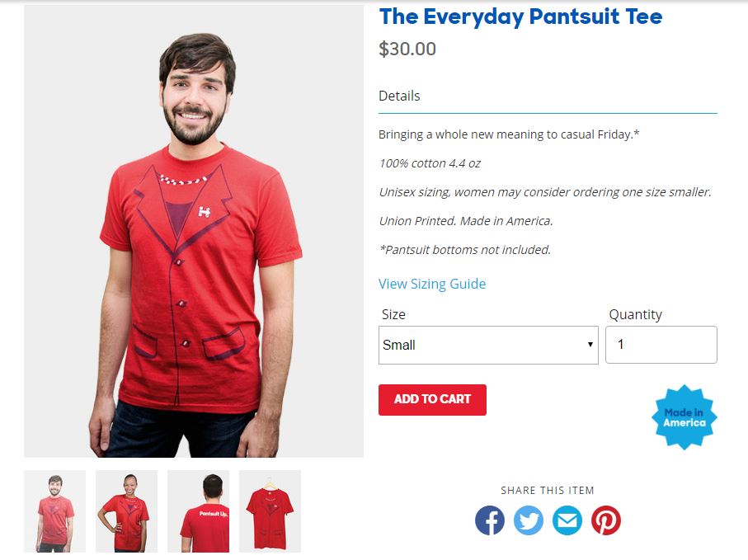Share this item via email icon

[x=567, y=520]
